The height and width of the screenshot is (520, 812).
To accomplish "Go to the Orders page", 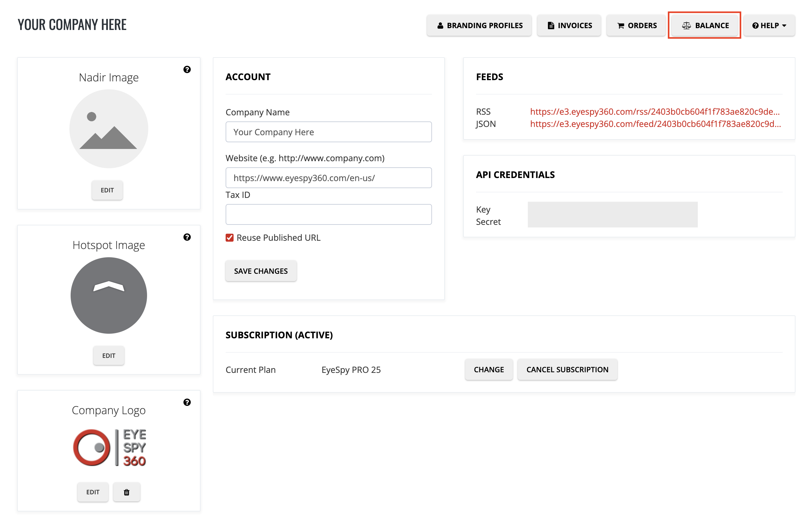I will [636, 25].
